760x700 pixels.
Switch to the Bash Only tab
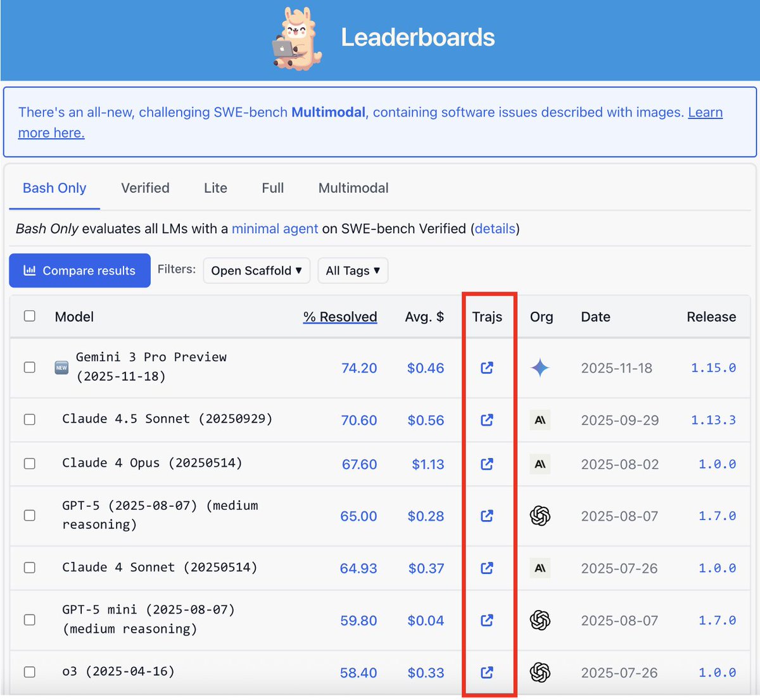[x=54, y=188]
